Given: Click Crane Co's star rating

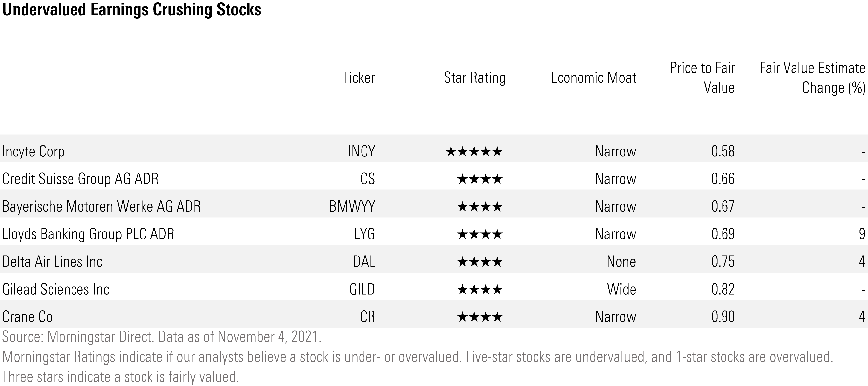Looking at the screenshot, I should 480,317.
